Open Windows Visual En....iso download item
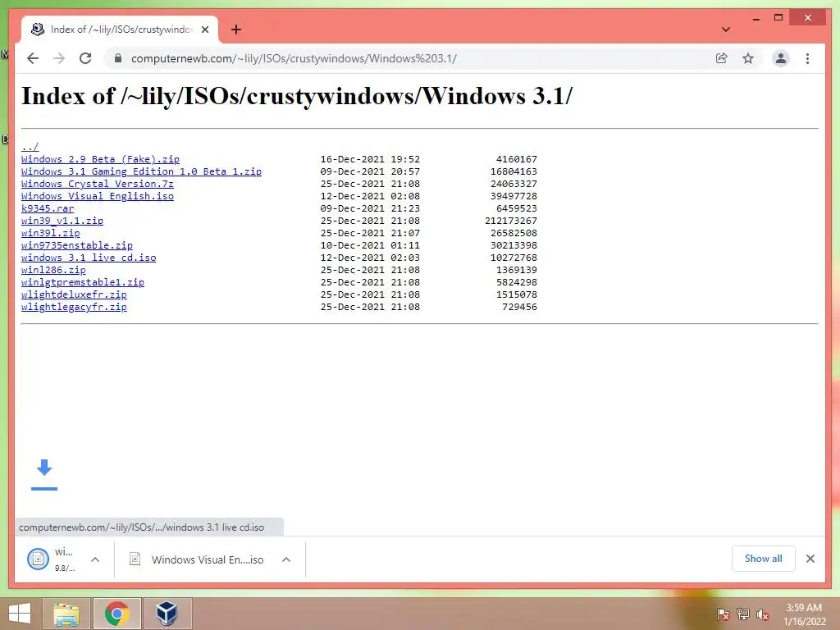840x630 pixels. pyautogui.click(x=197, y=559)
